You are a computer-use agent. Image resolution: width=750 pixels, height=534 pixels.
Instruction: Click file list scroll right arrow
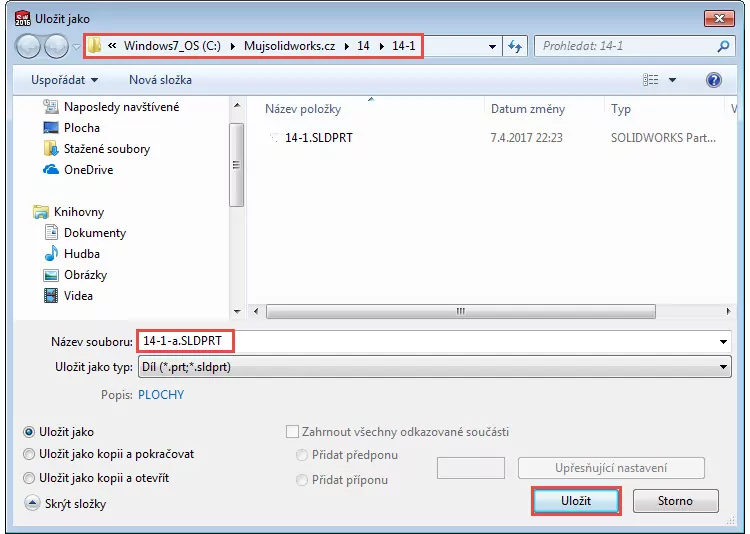pos(728,312)
